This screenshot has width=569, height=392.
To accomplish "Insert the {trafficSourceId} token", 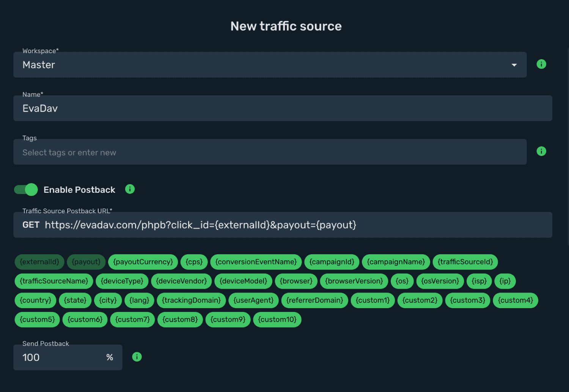I will [x=465, y=262].
